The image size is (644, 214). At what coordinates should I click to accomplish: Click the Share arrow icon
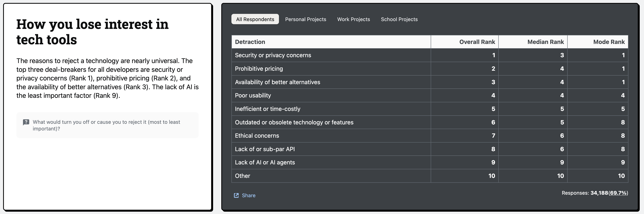coord(236,195)
